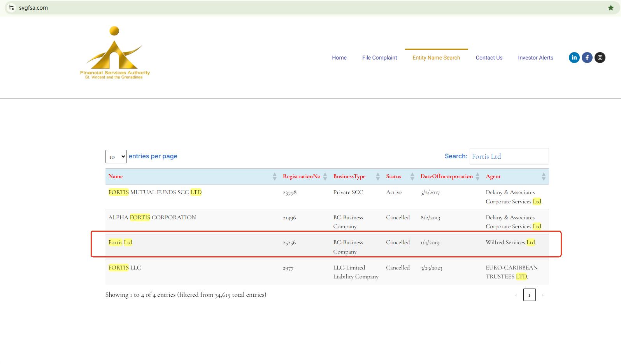Viewport: 621px width, 364px height.
Task: Open site information icon in address bar
Action: (x=11, y=8)
